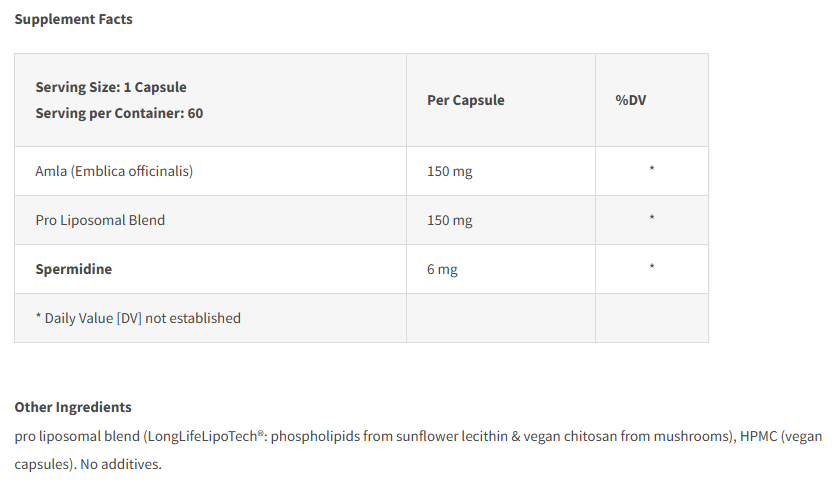Select the Amla (Emblica officinalis) cell

pyautogui.click(x=114, y=171)
